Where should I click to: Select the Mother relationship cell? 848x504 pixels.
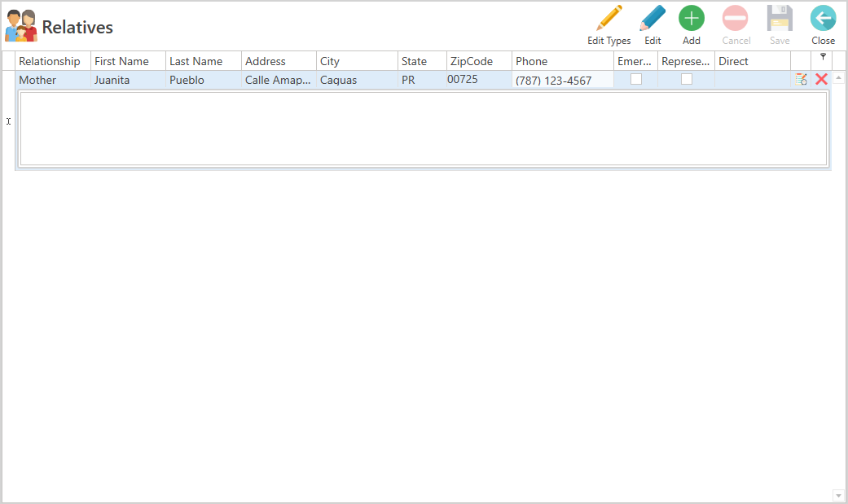tap(53, 80)
